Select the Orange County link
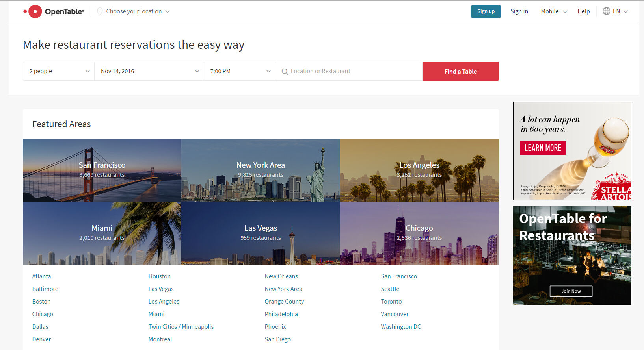 (x=284, y=302)
